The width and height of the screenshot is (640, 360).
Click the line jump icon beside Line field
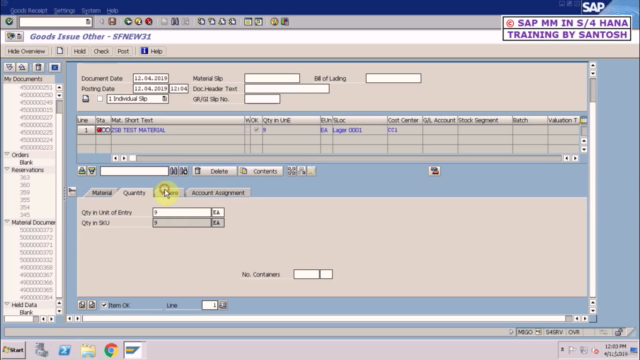tap(223, 305)
